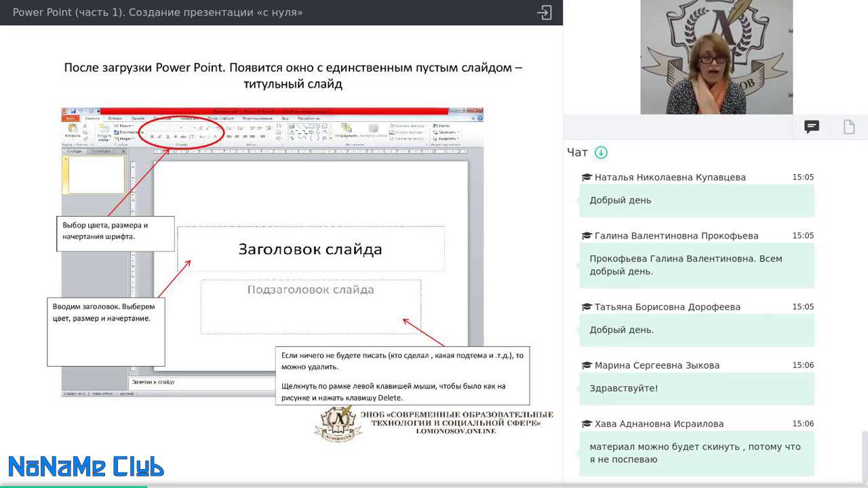
Task: Click the Заголовок слайда title placeholder
Action: (311, 249)
